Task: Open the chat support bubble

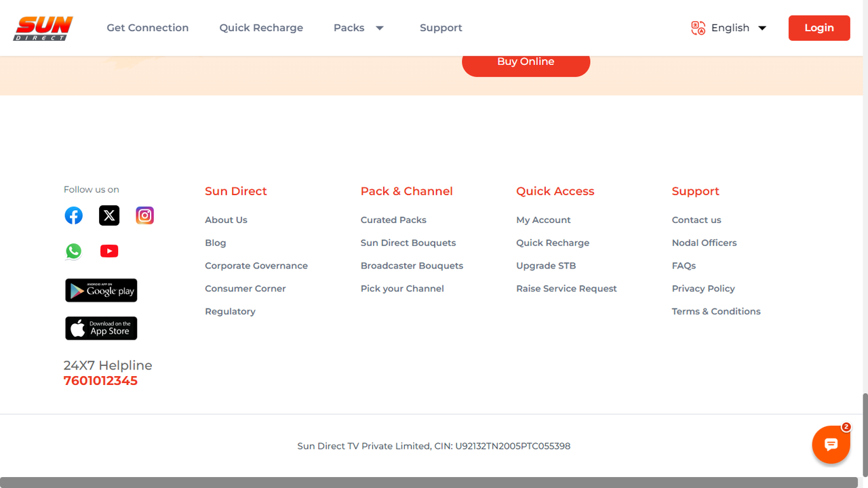Action: (x=831, y=445)
